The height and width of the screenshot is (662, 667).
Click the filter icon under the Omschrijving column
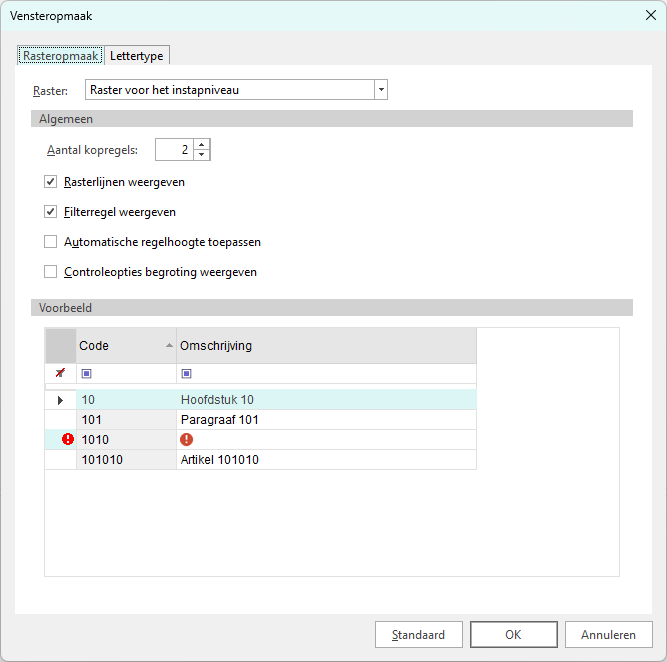coord(186,374)
